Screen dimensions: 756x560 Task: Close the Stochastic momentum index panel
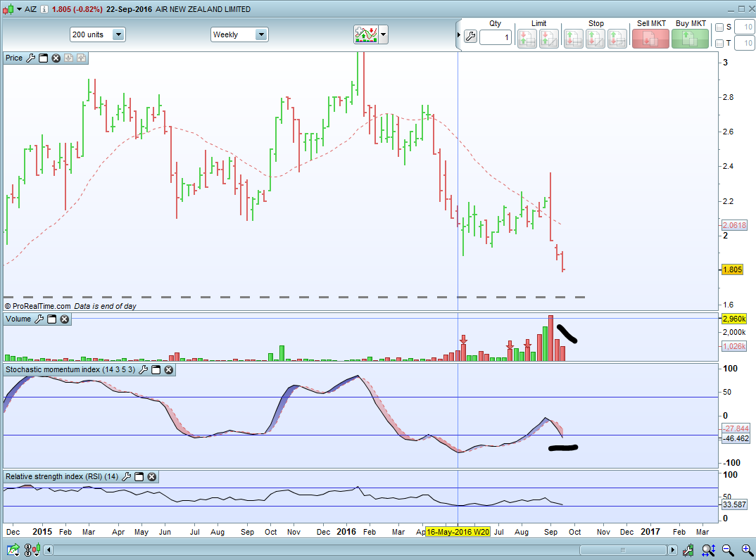click(x=168, y=369)
